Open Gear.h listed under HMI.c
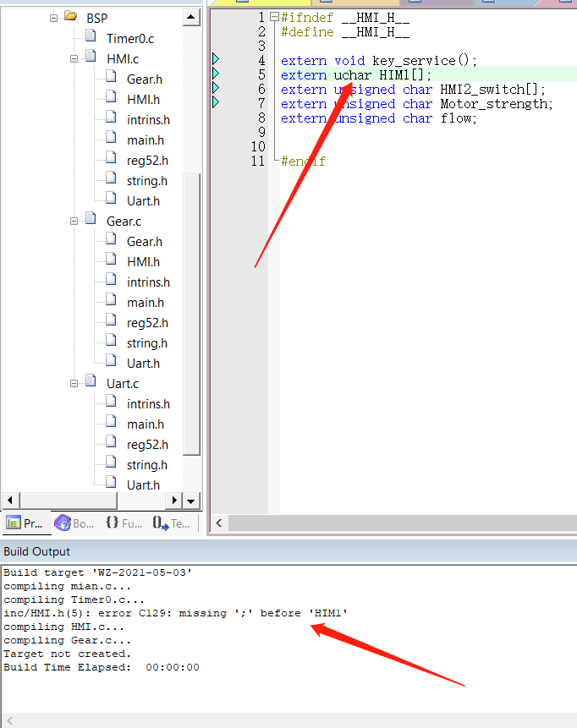The image size is (577, 728). point(145,79)
